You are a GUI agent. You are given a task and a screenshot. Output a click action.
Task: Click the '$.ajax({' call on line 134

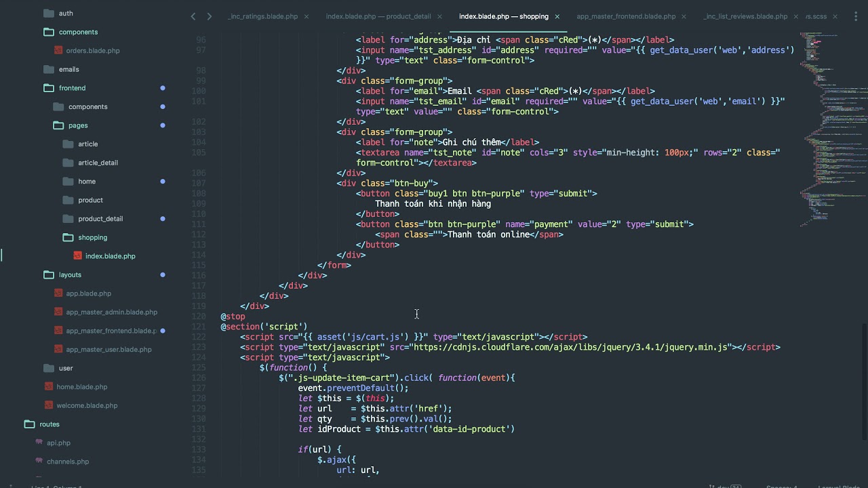pos(336,460)
